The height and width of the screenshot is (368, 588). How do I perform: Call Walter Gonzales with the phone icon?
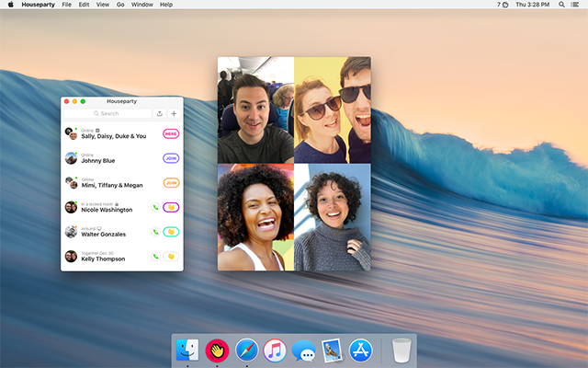pyautogui.click(x=155, y=232)
